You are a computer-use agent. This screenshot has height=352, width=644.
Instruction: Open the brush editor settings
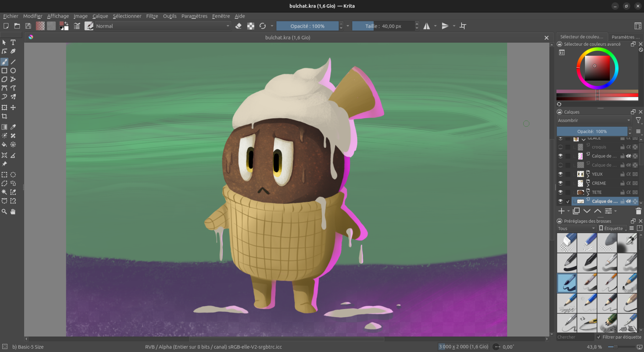click(x=77, y=26)
